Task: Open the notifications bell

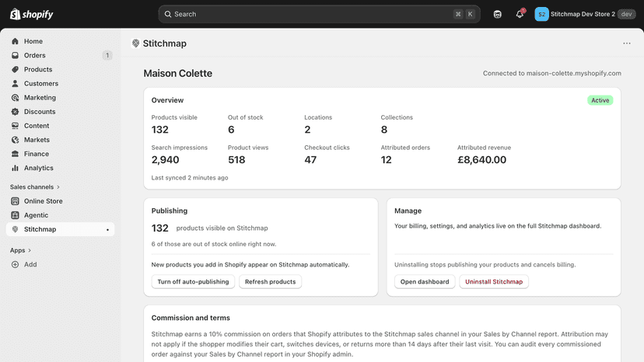Action: point(520,14)
